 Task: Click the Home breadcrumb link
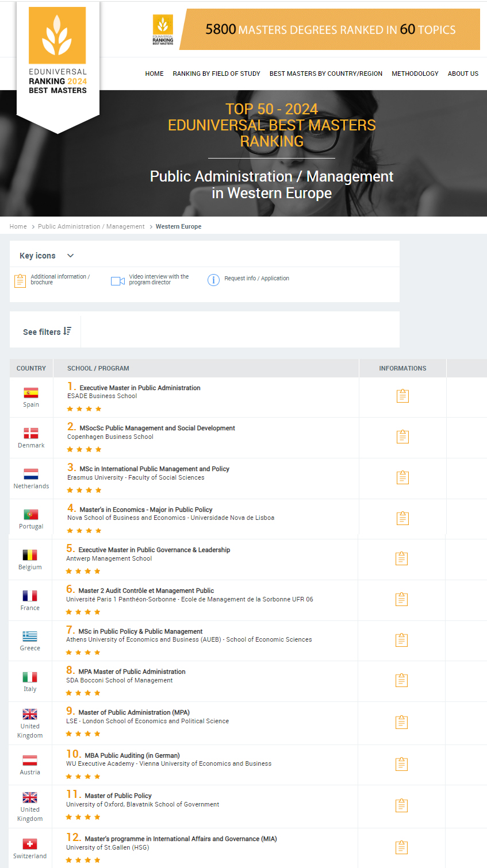point(18,226)
